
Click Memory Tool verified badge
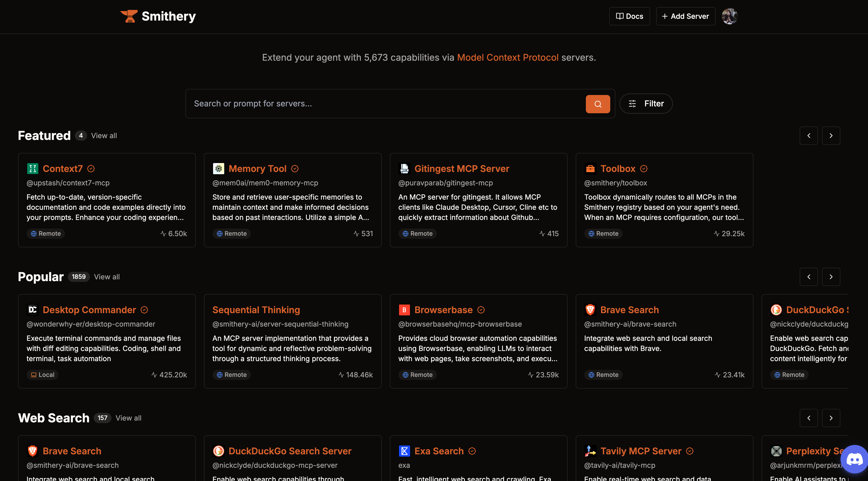coord(295,169)
